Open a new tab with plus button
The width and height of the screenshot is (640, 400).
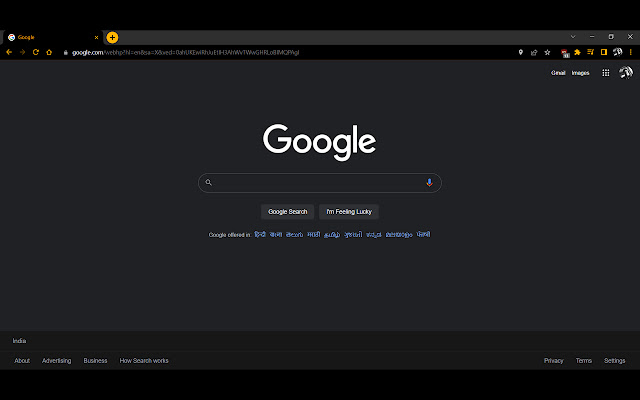click(112, 38)
